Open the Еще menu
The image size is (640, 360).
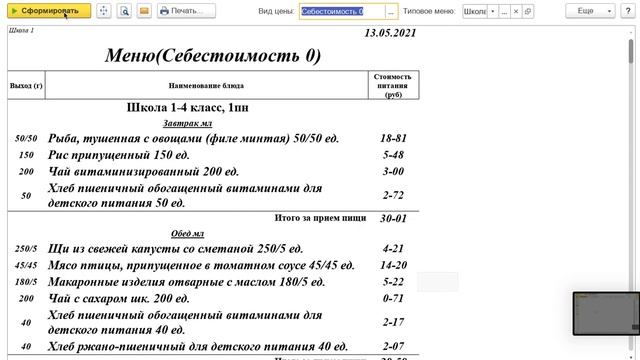coord(590,11)
